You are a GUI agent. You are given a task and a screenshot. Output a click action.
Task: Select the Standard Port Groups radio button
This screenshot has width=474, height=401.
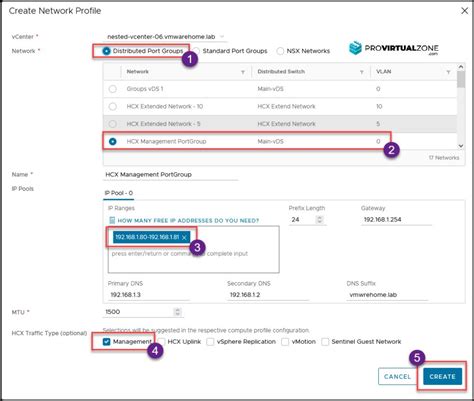(197, 51)
